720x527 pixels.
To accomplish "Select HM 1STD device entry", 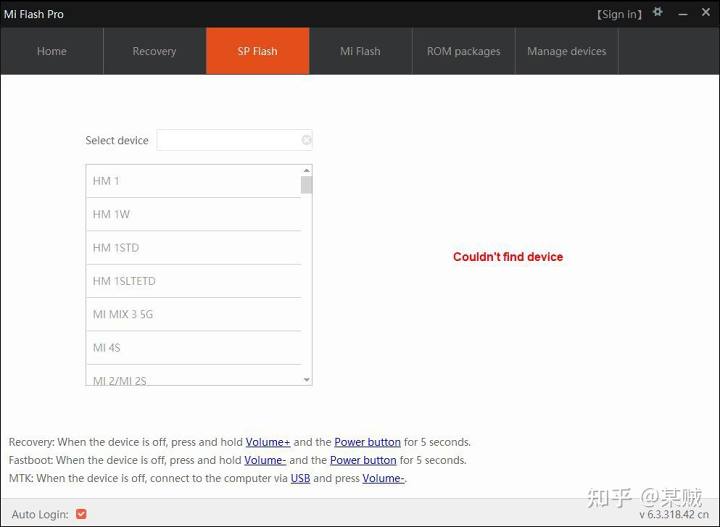I will point(193,248).
